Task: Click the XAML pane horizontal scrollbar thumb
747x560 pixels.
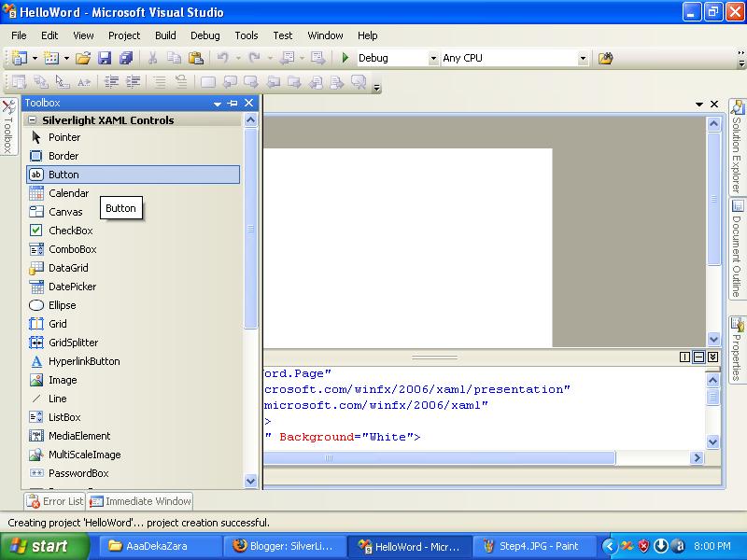Action: tap(439, 458)
